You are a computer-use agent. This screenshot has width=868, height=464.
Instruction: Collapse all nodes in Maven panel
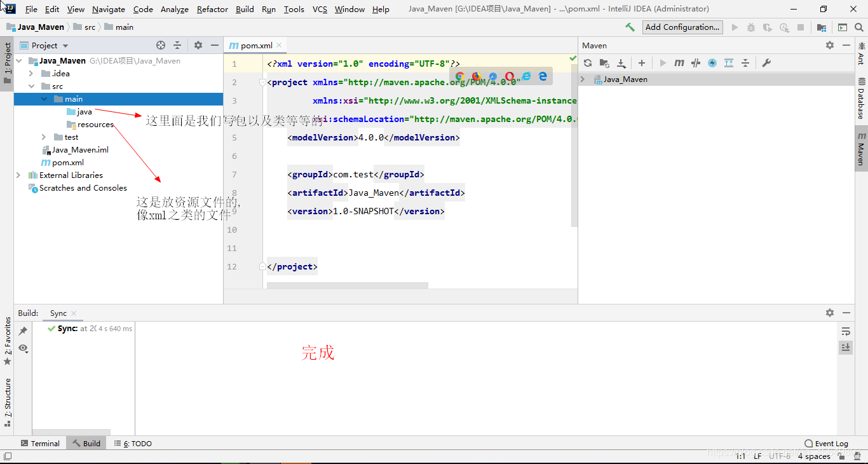click(x=745, y=63)
